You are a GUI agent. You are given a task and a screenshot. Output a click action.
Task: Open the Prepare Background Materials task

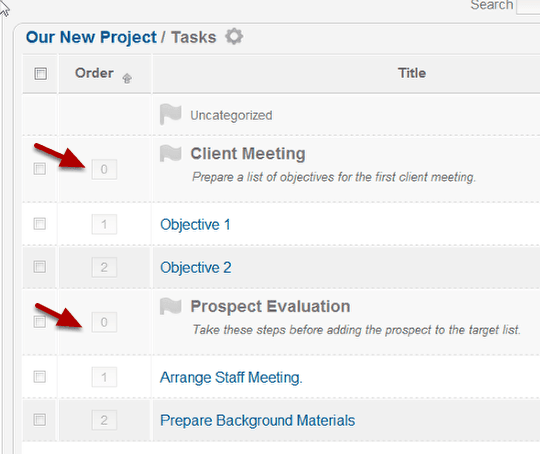257,421
